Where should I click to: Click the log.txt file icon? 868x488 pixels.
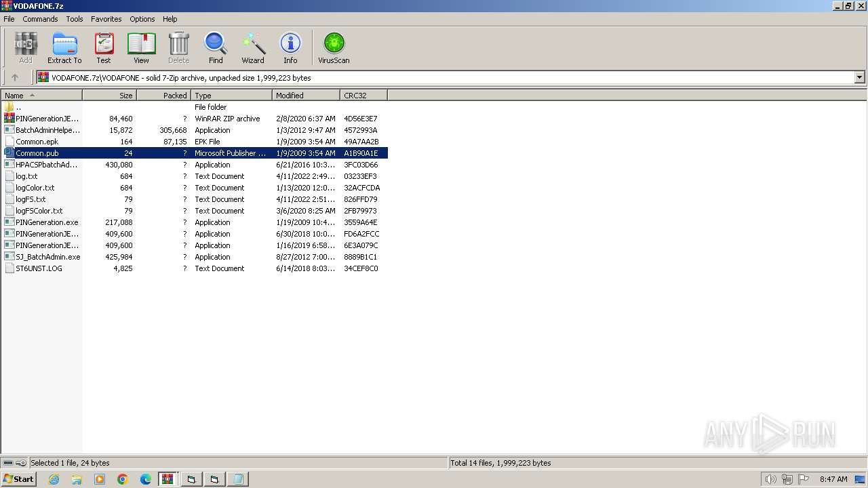tap(9, 176)
